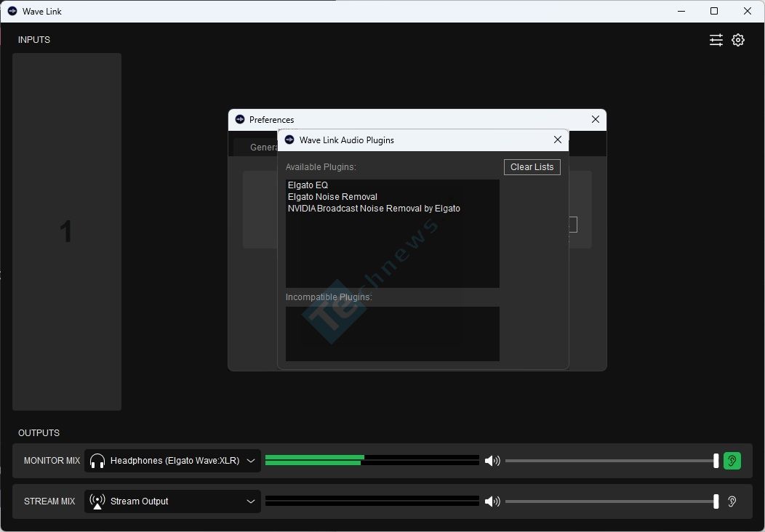Mute the Stream Mix speaker icon

pyautogui.click(x=492, y=501)
